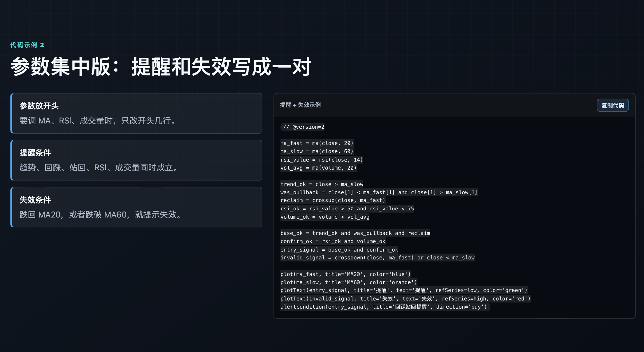Click the line trend_ok = close > ma_slow
The image size is (644, 352).
point(322,184)
